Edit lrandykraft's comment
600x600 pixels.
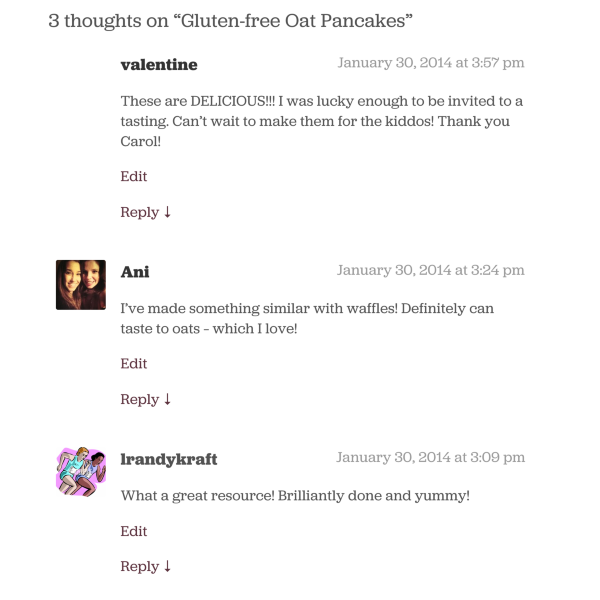134,531
